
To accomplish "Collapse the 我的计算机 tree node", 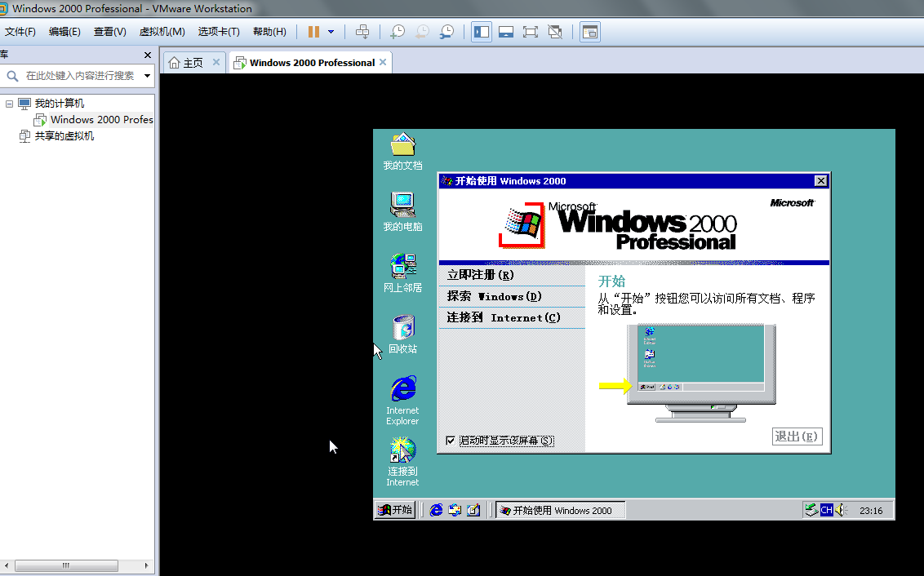I will pyautogui.click(x=10, y=104).
